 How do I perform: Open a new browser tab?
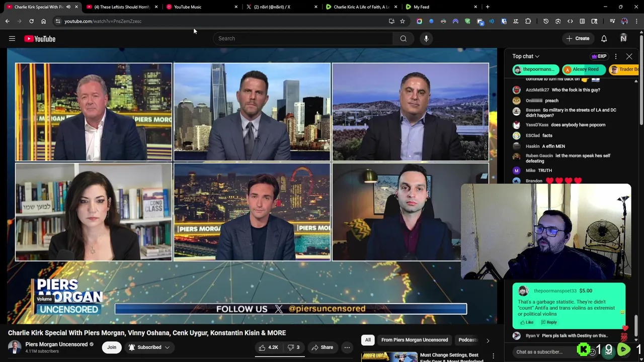[488, 7]
